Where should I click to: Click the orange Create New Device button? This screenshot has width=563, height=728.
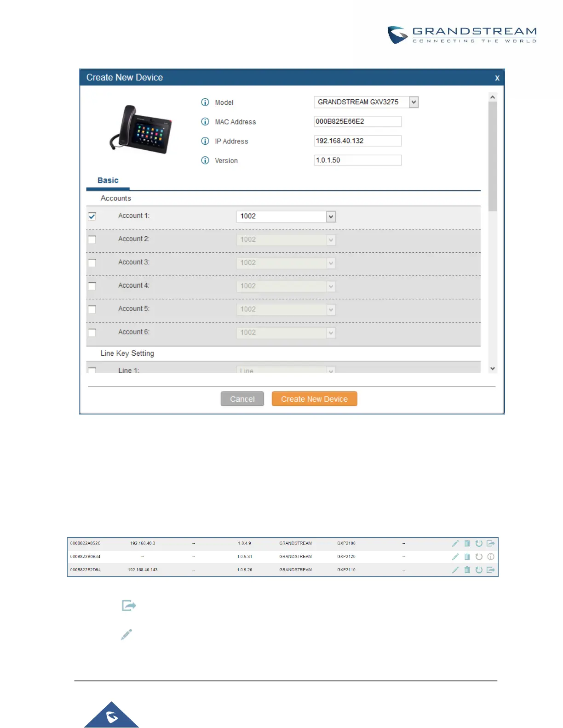pos(315,399)
